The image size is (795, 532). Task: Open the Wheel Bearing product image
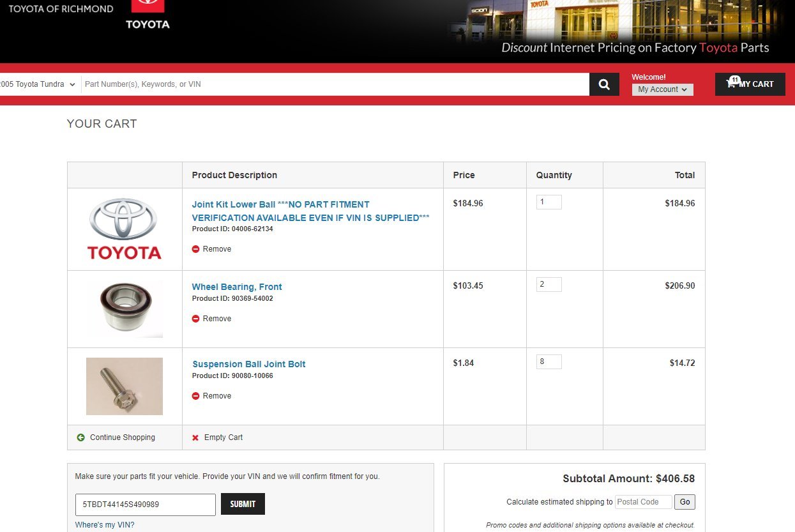pos(125,309)
